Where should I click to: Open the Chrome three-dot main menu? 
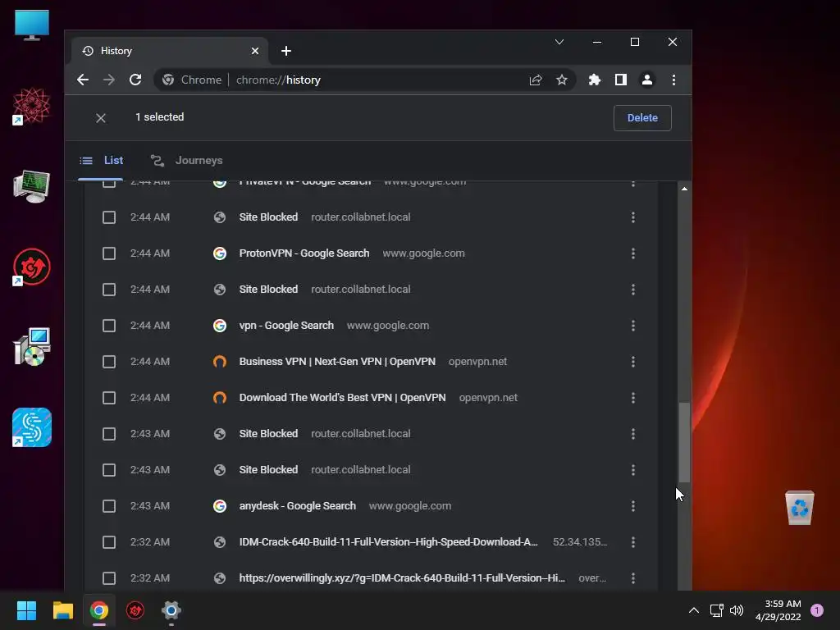click(x=673, y=80)
